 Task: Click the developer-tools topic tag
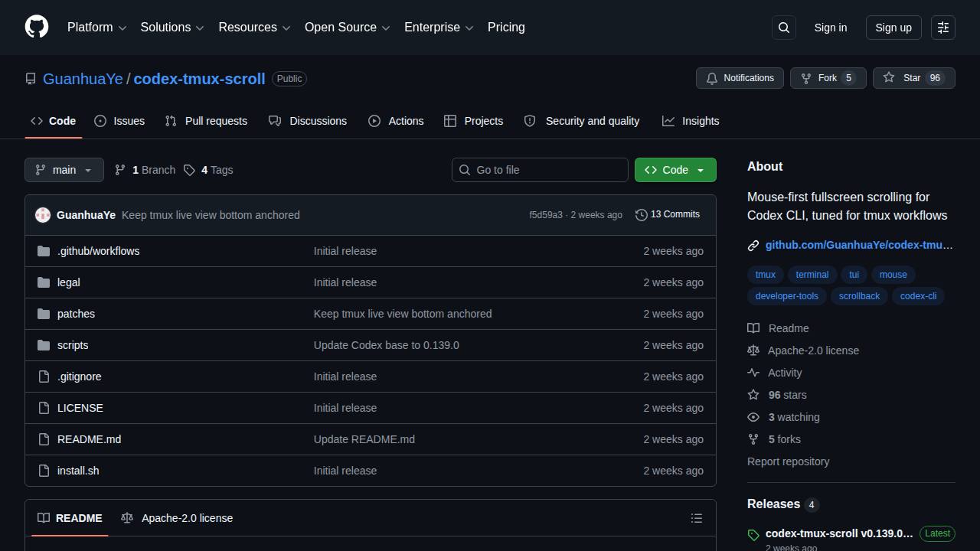(786, 296)
